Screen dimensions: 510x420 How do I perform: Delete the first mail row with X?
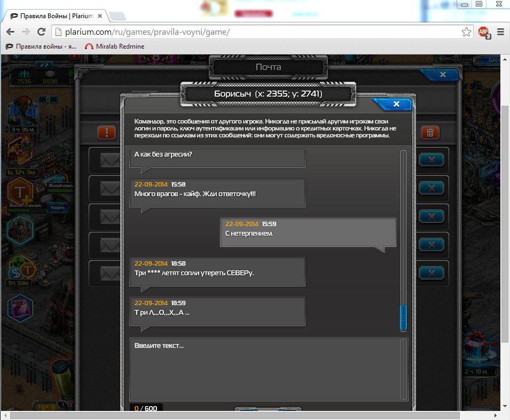click(431, 160)
